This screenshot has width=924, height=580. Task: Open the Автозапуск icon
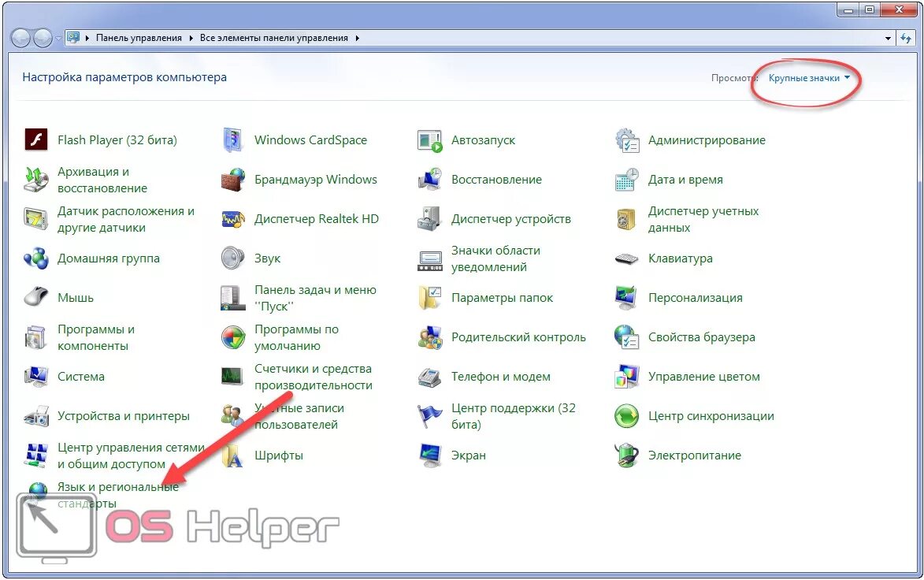429,141
